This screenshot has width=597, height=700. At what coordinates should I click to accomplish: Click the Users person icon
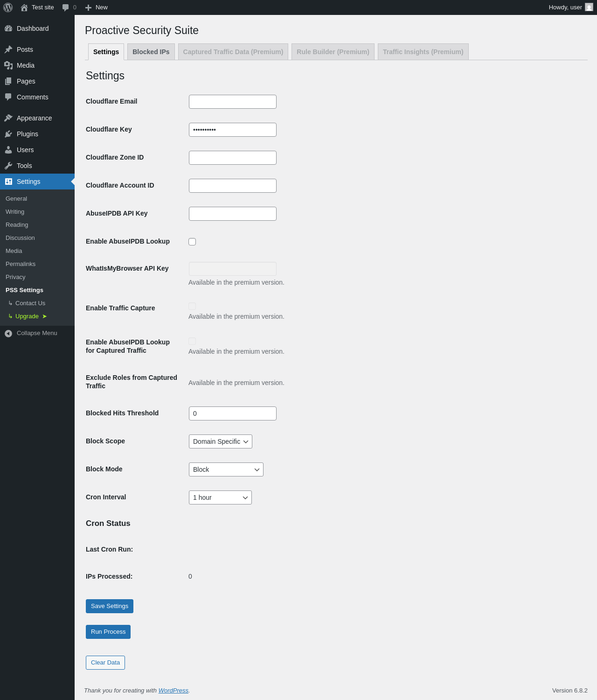8,150
